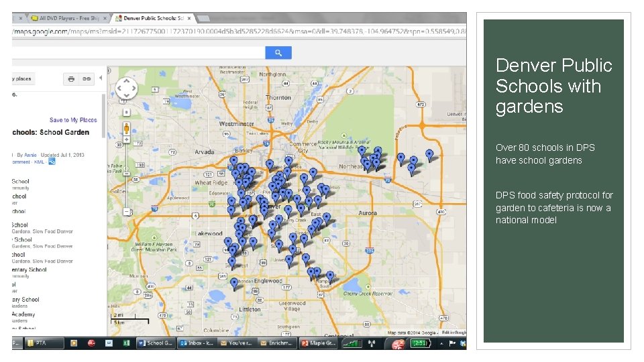Viewport: 644px width, 362px height.
Task: Click the red round taskbar icon beside media player
Action: [x=91, y=343]
